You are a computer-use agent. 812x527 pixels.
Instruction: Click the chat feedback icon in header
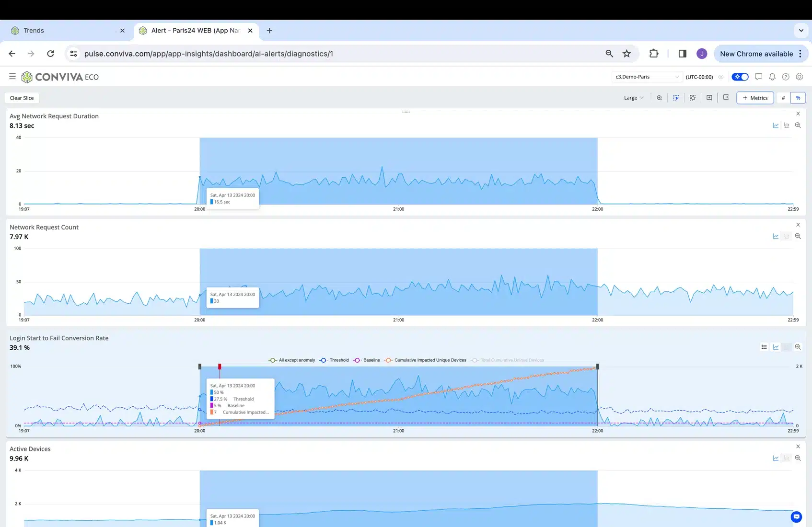pos(758,77)
